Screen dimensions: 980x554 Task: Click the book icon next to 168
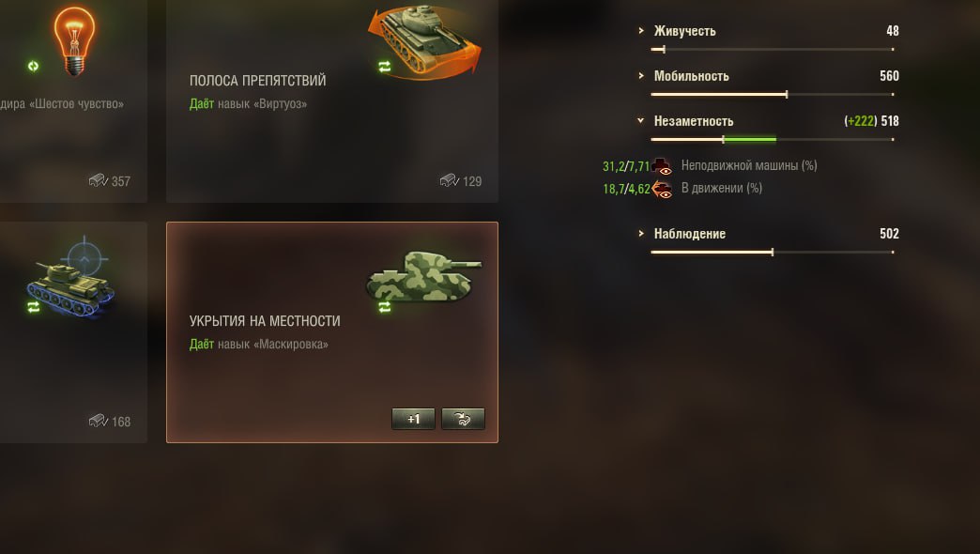(x=99, y=421)
